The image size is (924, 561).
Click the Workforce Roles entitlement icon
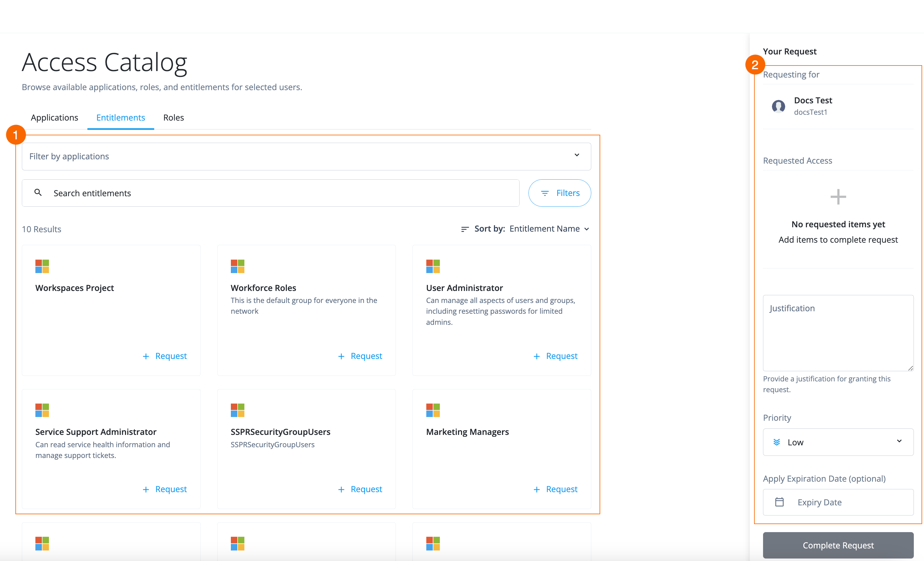tap(237, 266)
